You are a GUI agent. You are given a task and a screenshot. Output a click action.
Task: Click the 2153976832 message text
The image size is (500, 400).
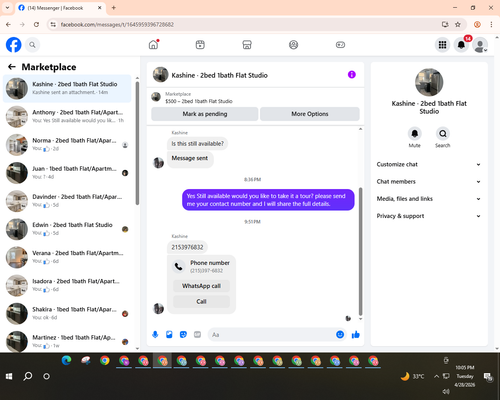(187, 247)
